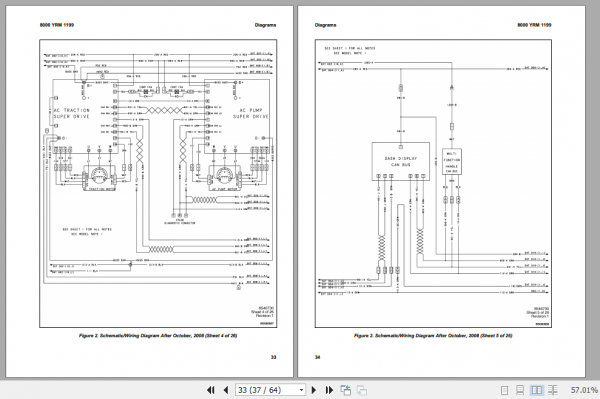The width and height of the screenshot is (600, 399).
Task: Click the multi function handle CAN bus block
Action: (452, 161)
